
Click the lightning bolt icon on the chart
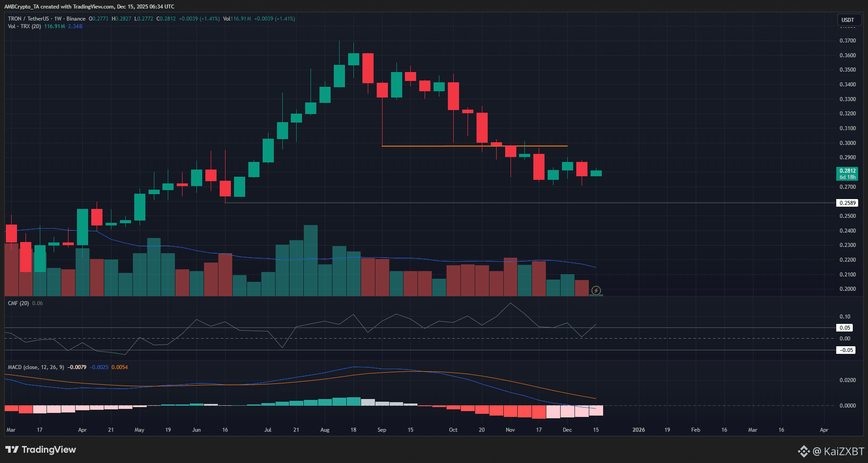597,291
